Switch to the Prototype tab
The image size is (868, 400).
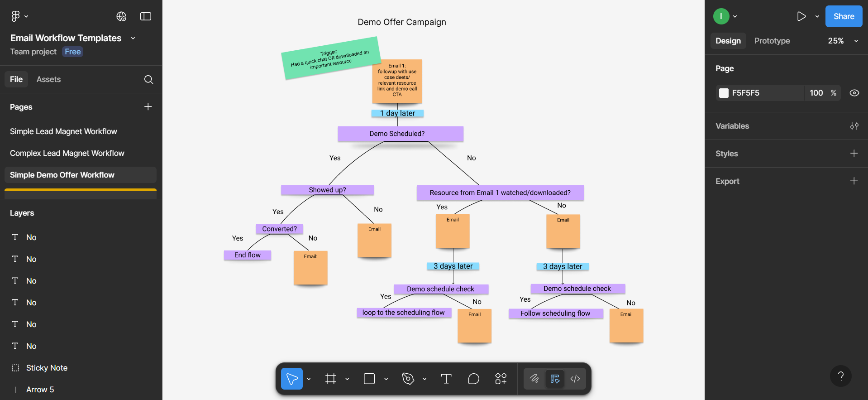click(772, 41)
